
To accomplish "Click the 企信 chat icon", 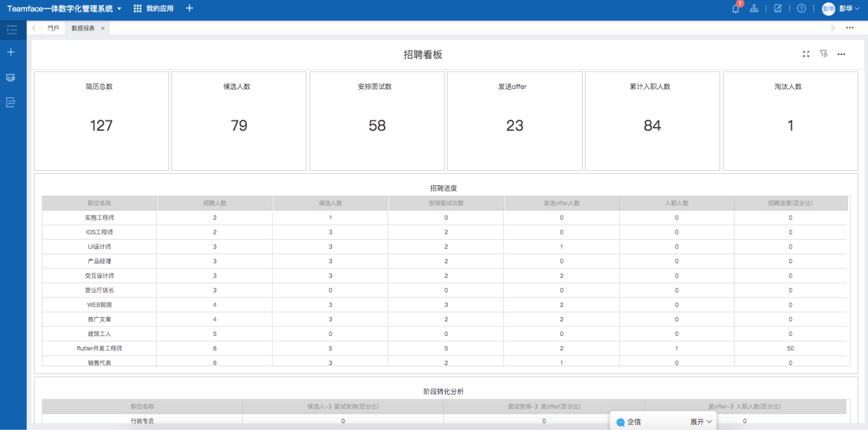I will (620, 422).
